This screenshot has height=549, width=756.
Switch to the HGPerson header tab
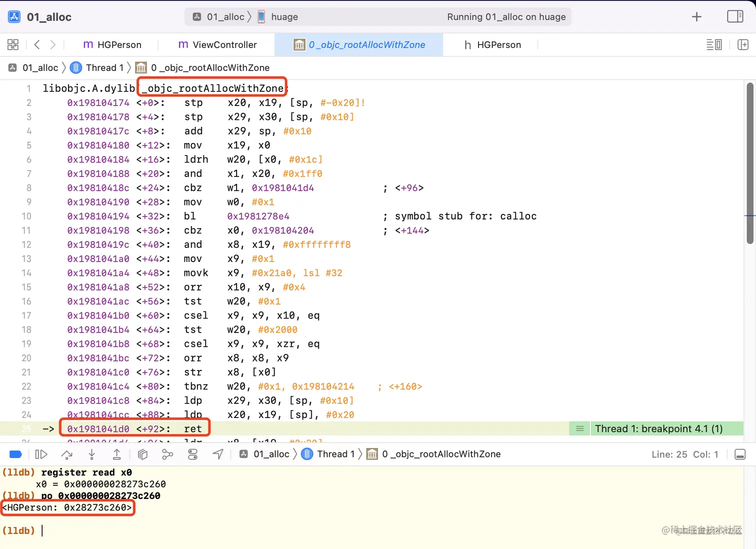tap(492, 44)
